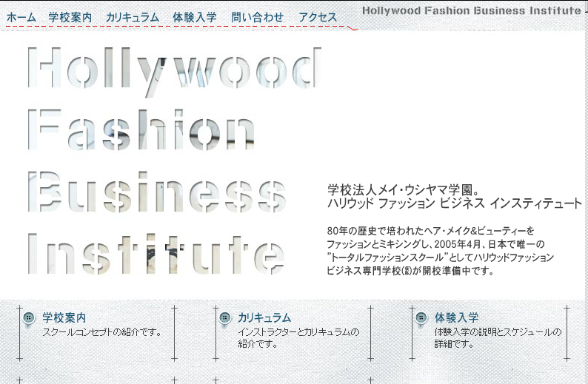Click the header title Hollywood Fashion Business Institute
Viewport: 588px width, 384px height.
(x=472, y=10)
